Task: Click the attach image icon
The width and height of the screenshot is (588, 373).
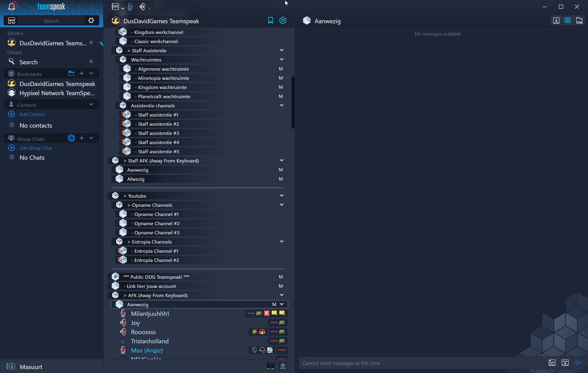Action: 552,363
